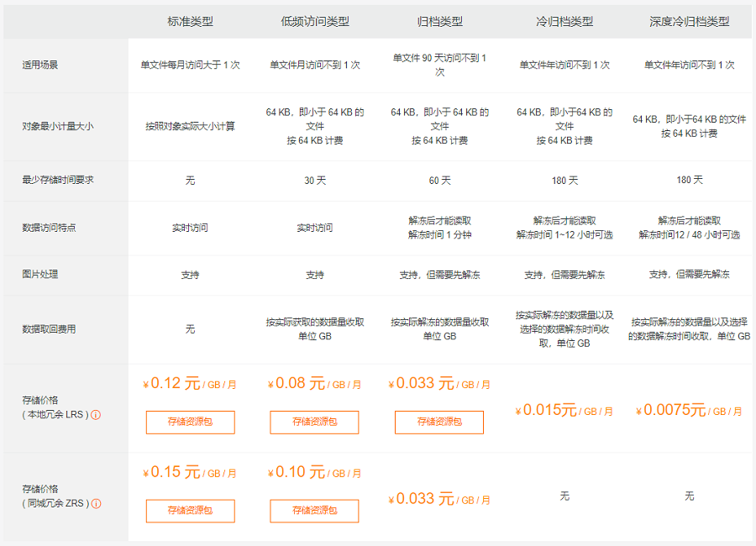Click the 单文件 90 天访问不到 1 次 cell
This screenshot has height=546, width=756.
pos(439,66)
